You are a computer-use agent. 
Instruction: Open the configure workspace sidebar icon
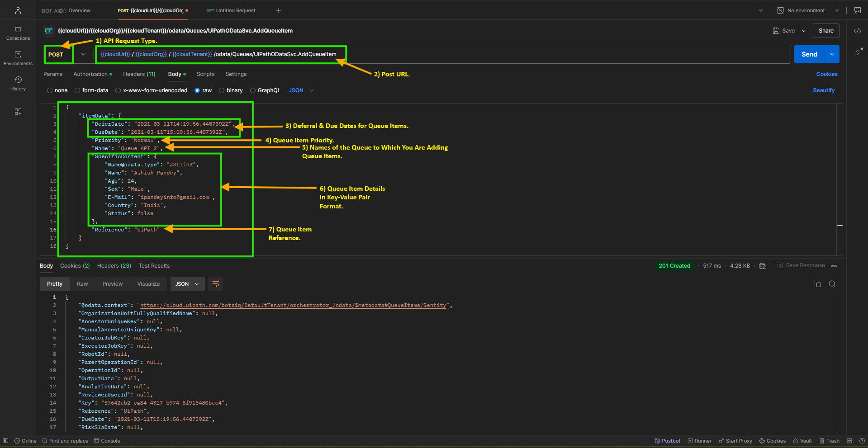(18, 112)
